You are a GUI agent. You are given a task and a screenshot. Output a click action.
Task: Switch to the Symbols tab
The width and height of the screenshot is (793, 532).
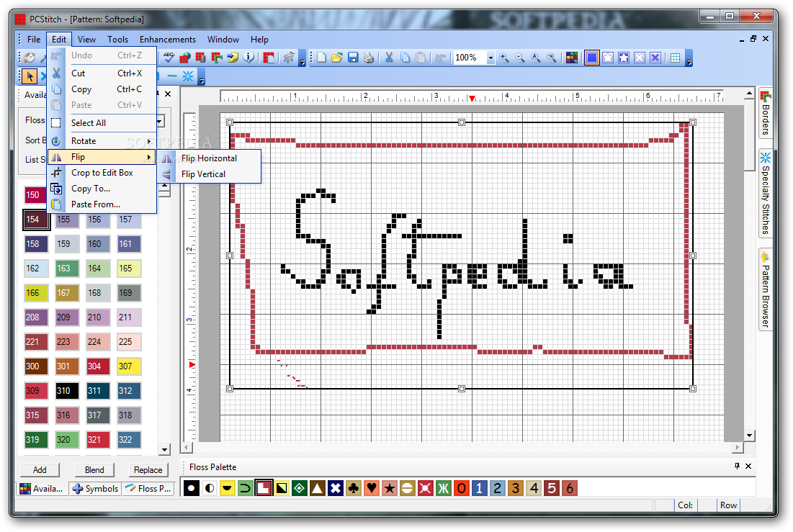tap(95, 489)
